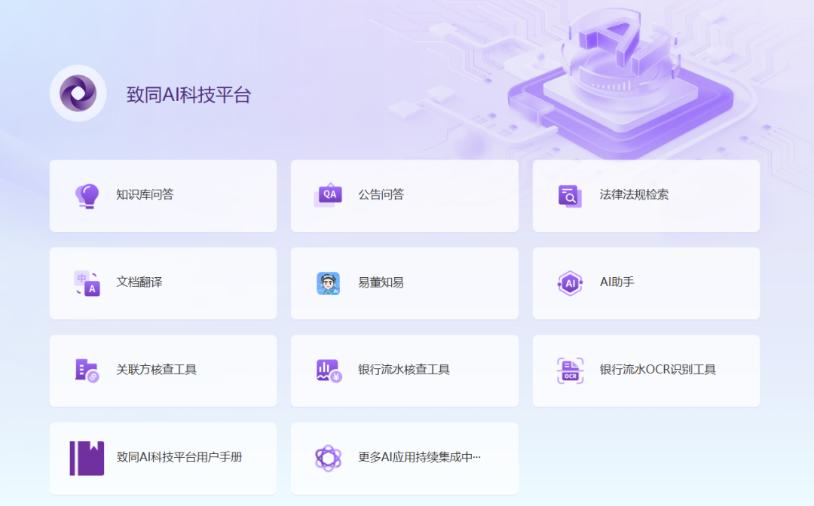Image resolution: width=814 pixels, height=506 pixels.
Task: Click the search icon for 法律法规检索
Action: 570,195
